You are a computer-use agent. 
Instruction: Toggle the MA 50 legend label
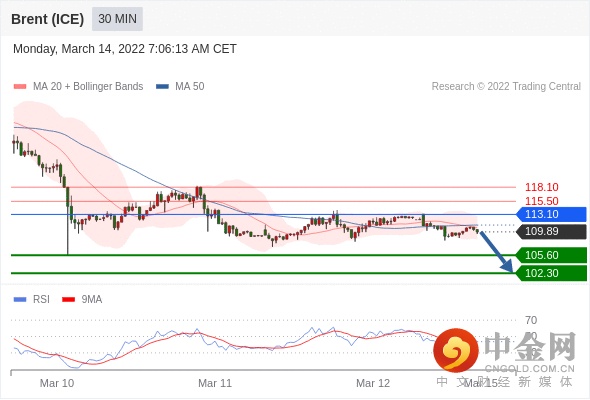(190, 87)
